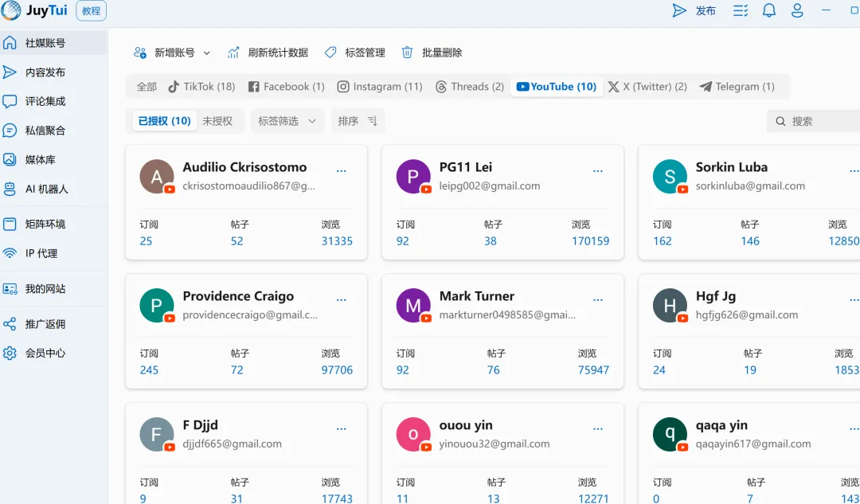The height and width of the screenshot is (504, 860).
Task: Open more options for F Djjd
Action: coord(341,429)
